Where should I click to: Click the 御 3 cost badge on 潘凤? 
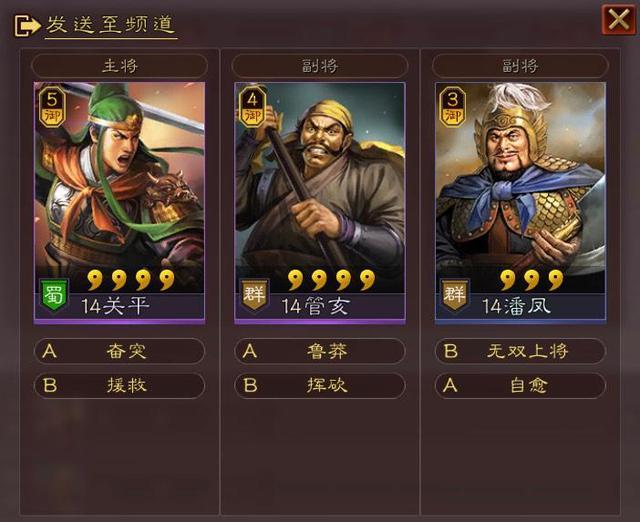coord(453,107)
